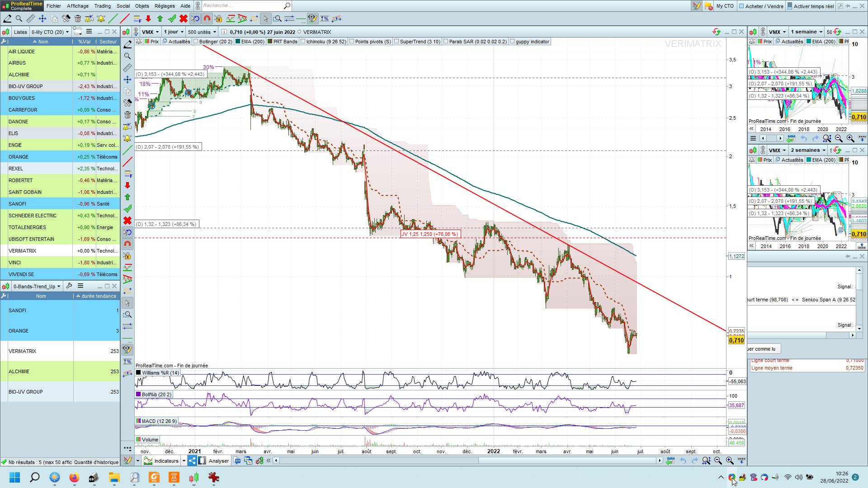
Task: Select the SCHNEIDER ELECTRIC row in list
Action: click(33, 216)
